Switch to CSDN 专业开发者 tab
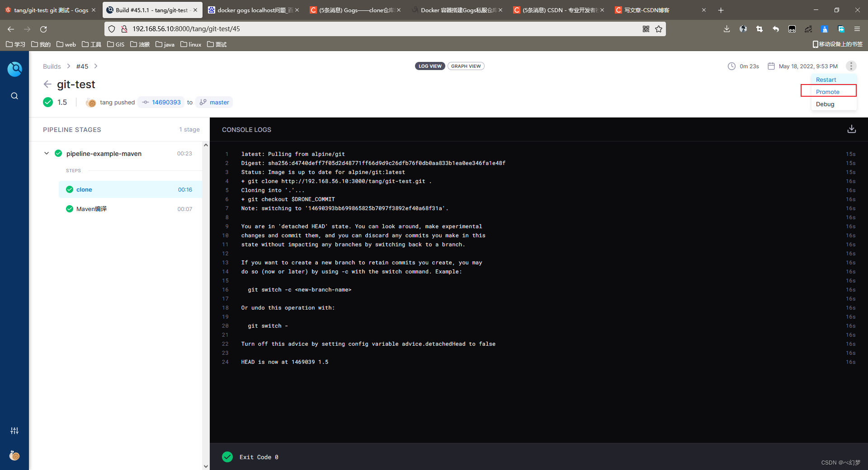The image size is (868, 470). (559, 10)
